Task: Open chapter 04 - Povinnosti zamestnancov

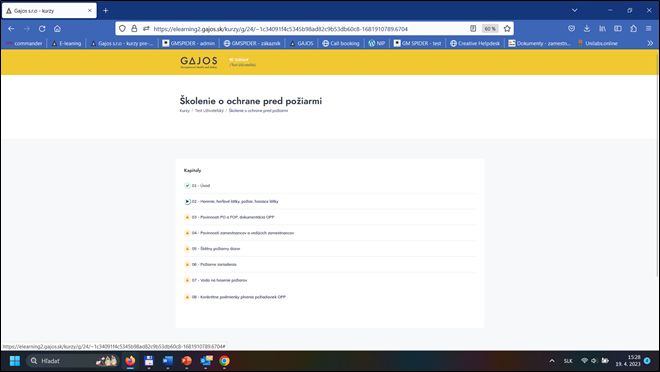Action: pos(243,233)
